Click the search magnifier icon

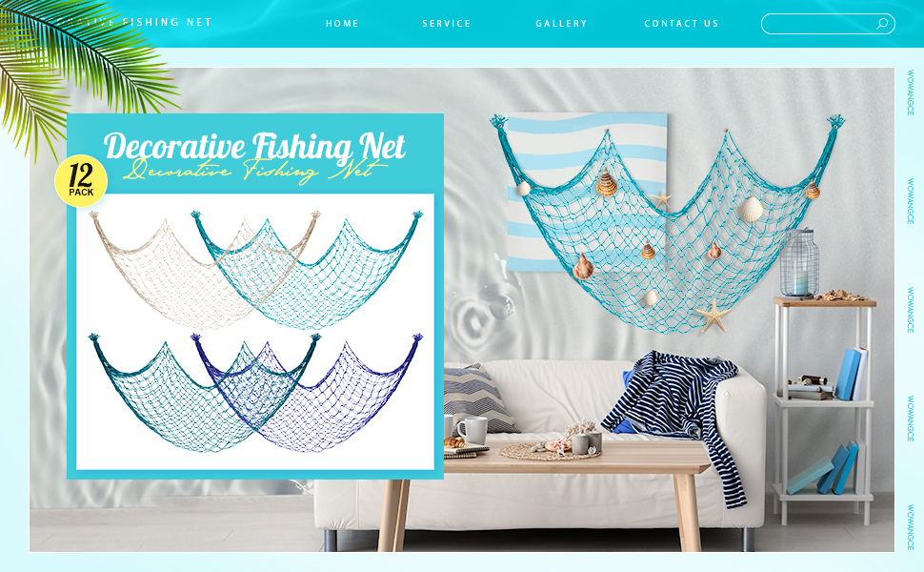coord(881,24)
